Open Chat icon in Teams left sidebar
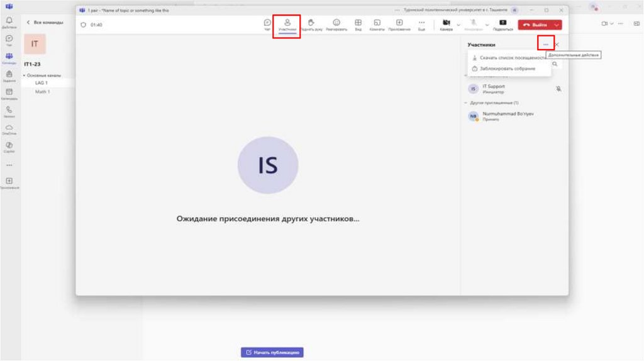The width and height of the screenshot is (644, 361). tap(9, 40)
